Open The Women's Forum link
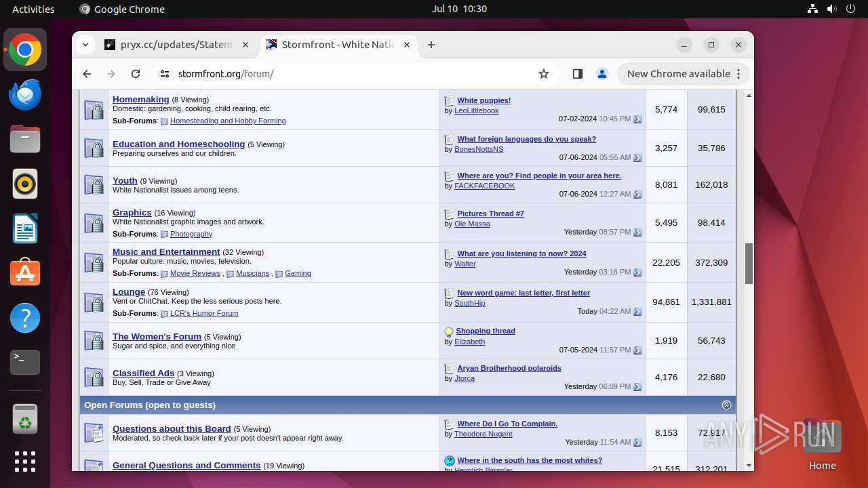868x488 pixels. click(157, 336)
